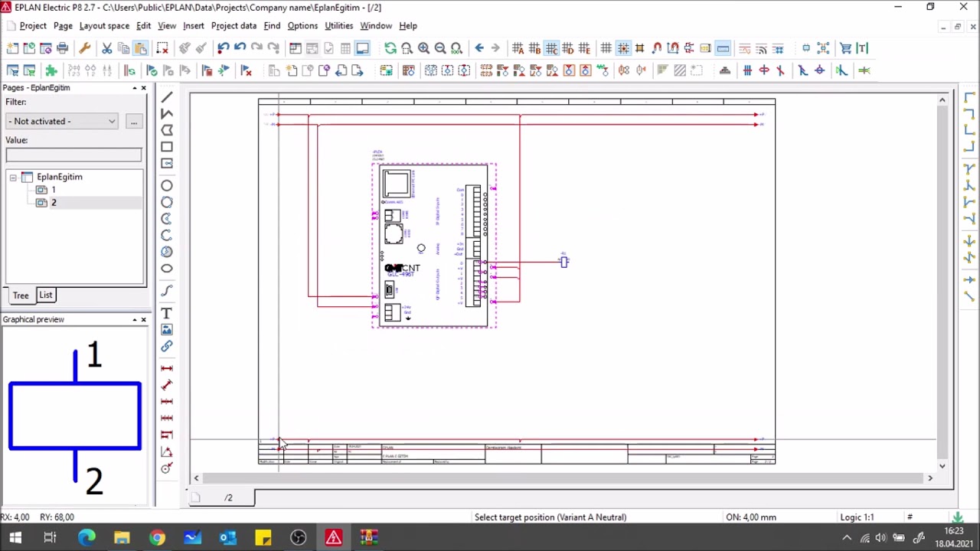Open the Utilities menu
Screen dimensions: 980x551
click(x=339, y=25)
